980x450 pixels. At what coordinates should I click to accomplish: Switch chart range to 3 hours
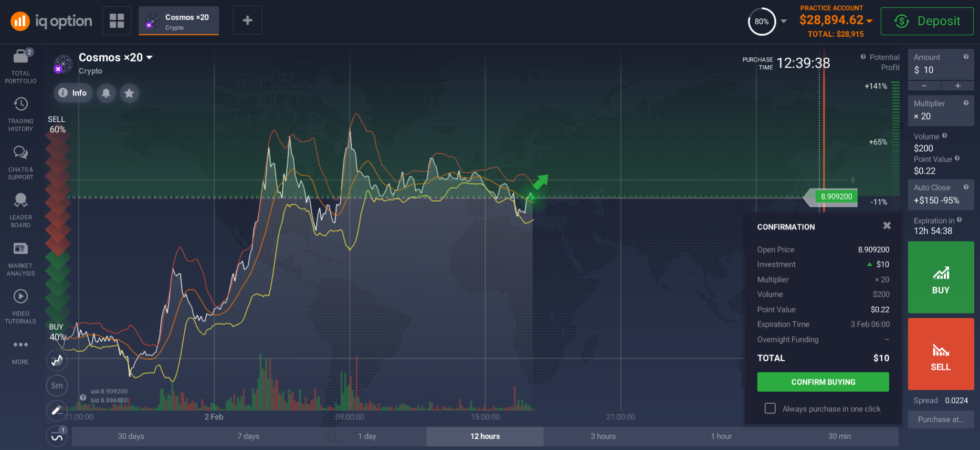[603, 436]
